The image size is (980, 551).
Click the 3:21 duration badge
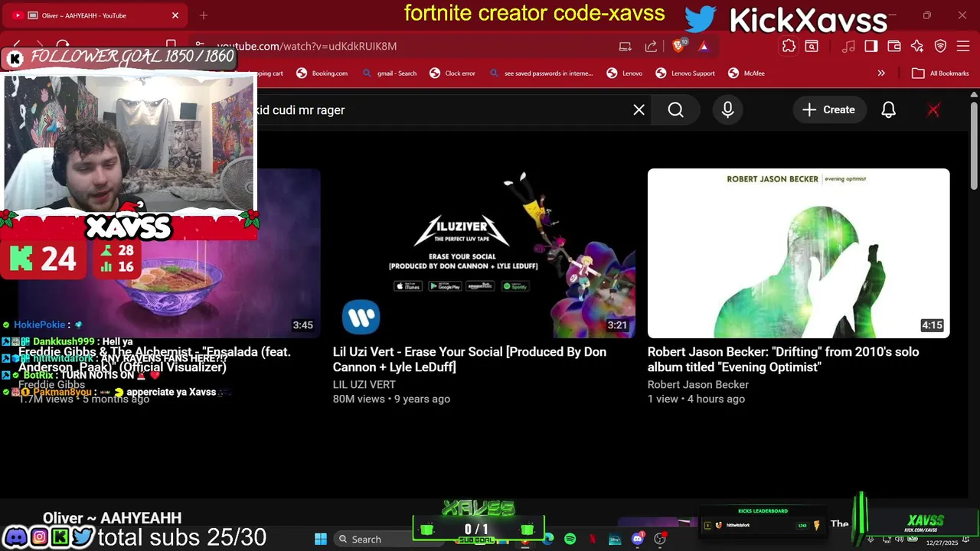617,325
